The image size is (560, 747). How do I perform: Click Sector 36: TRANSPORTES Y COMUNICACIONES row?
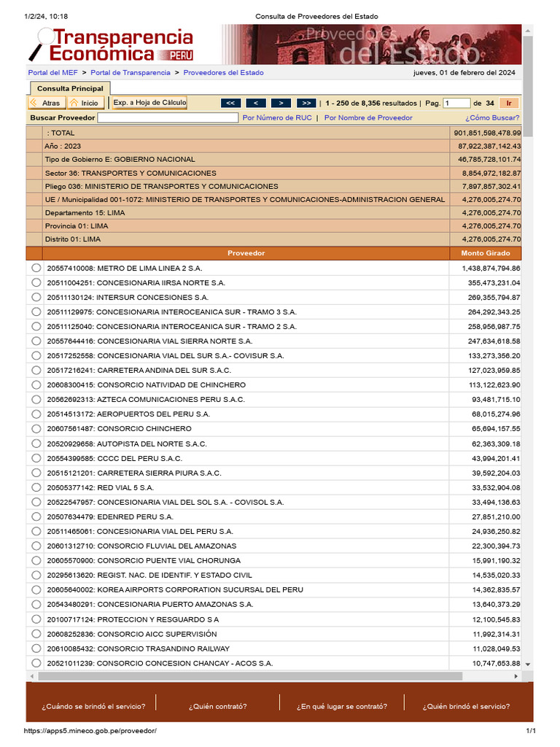(x=274, y=173)
